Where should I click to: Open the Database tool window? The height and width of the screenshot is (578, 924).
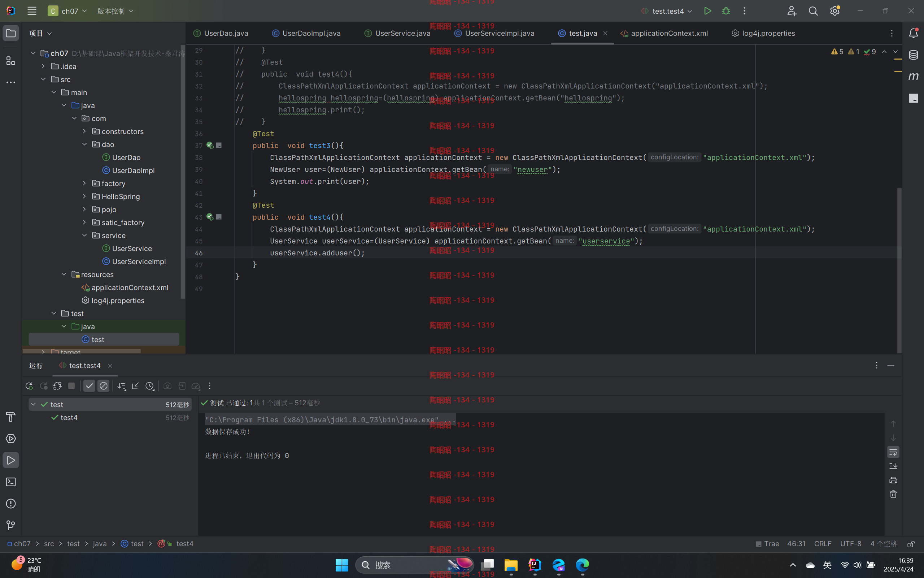(x=913, y=55)
